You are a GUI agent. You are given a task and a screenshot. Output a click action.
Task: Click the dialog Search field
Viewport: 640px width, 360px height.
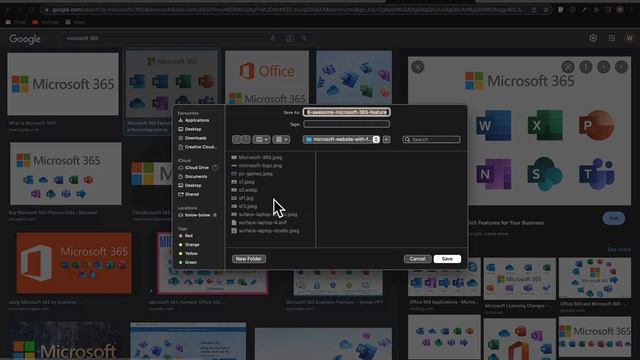(x=431, y=140)
